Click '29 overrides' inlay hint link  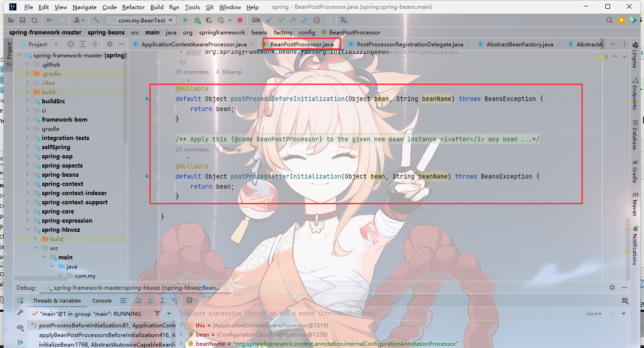(192, 150)
